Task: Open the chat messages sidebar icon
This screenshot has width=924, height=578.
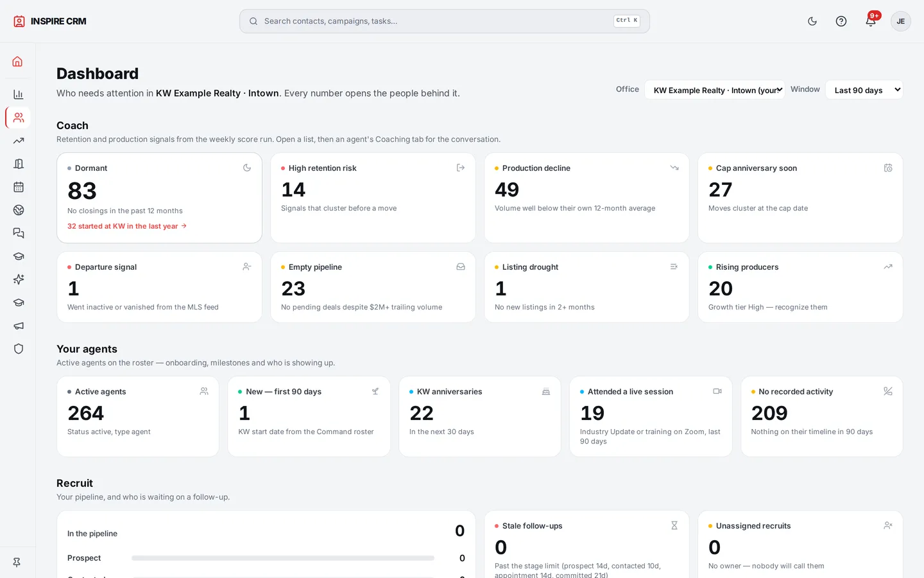Action: (x=18, y=233)
